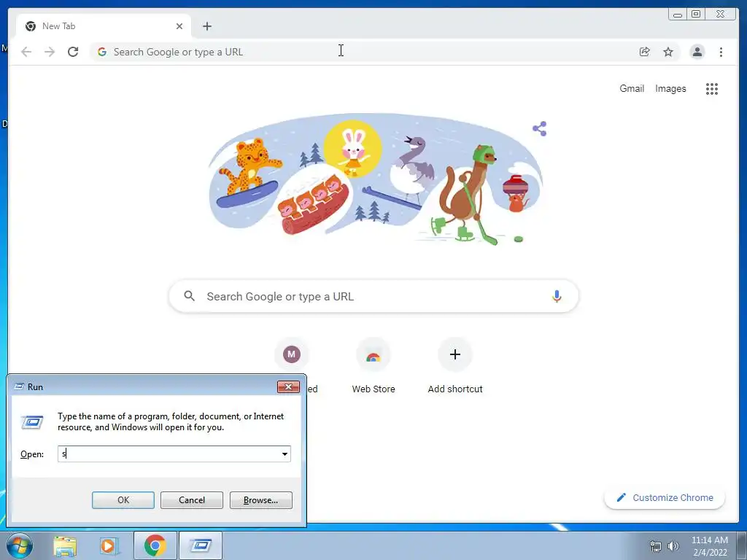This screenshot has height=560, width=747.
Task: Switch to Chrome via taskbar icon
Action: (155, 545)
